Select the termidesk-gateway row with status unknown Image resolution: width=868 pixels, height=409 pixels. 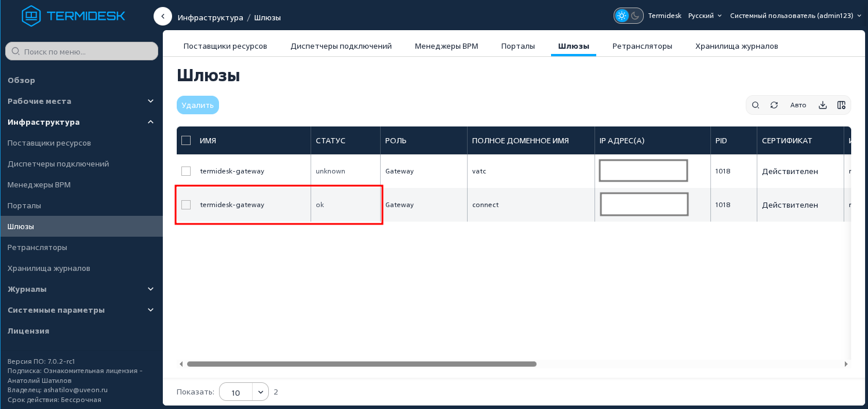click(x=186, y=171)
